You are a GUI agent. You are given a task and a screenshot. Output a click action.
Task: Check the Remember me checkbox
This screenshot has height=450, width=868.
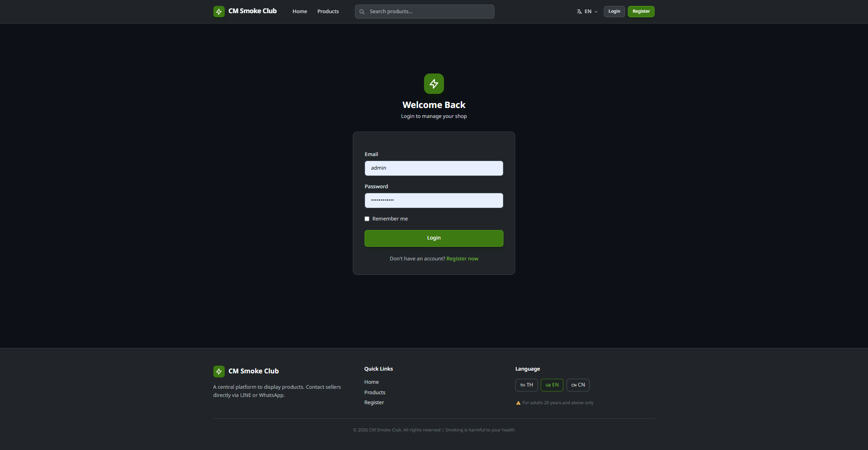tap(367, 219)
